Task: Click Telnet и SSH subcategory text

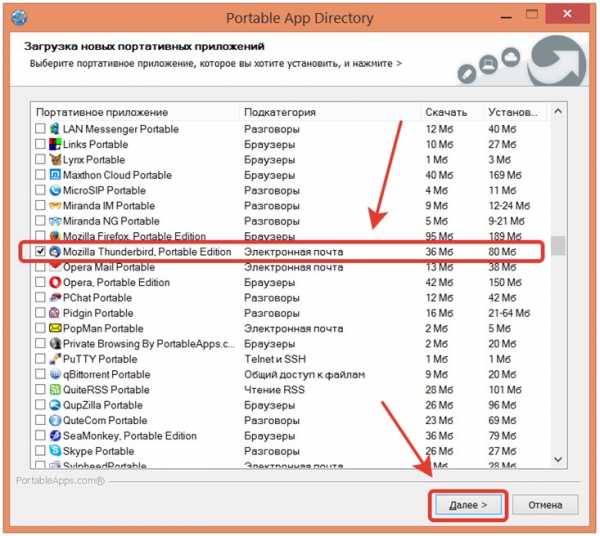Action: pyautogui.click(x=275, y=359)
